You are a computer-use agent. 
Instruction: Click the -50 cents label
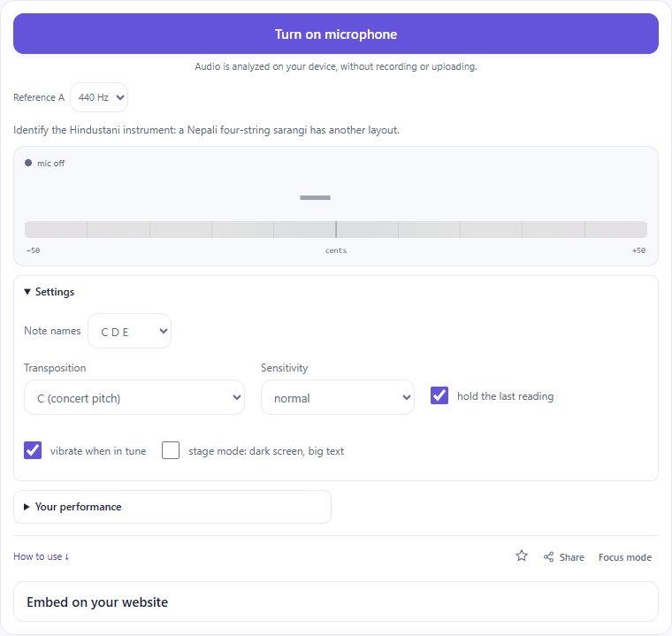tap(33, 250)
